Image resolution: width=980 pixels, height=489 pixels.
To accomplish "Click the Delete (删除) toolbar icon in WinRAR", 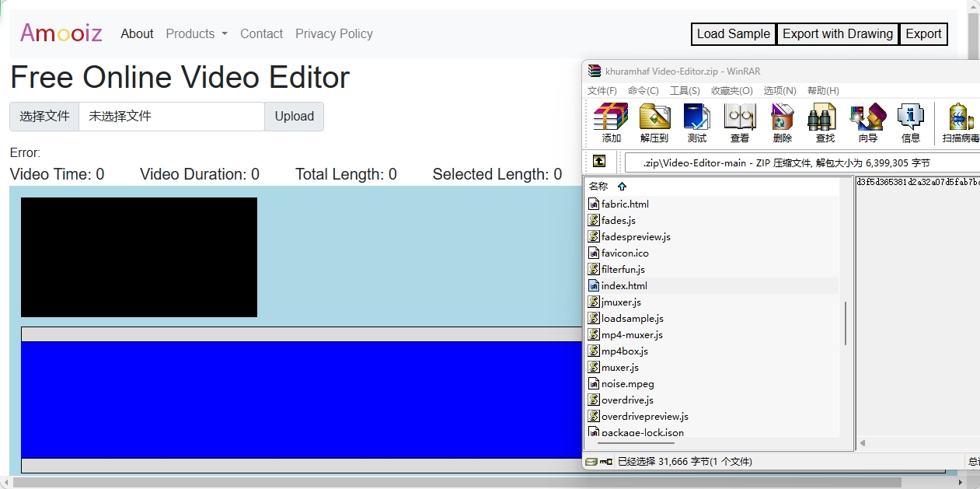I will (783, 123).
